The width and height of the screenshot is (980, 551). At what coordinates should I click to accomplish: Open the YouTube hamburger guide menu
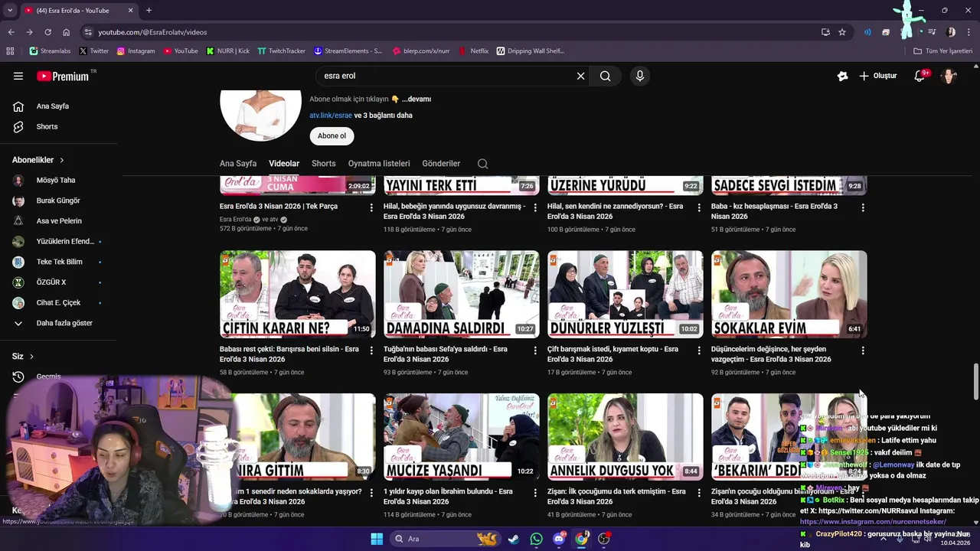tap(18, 76)
